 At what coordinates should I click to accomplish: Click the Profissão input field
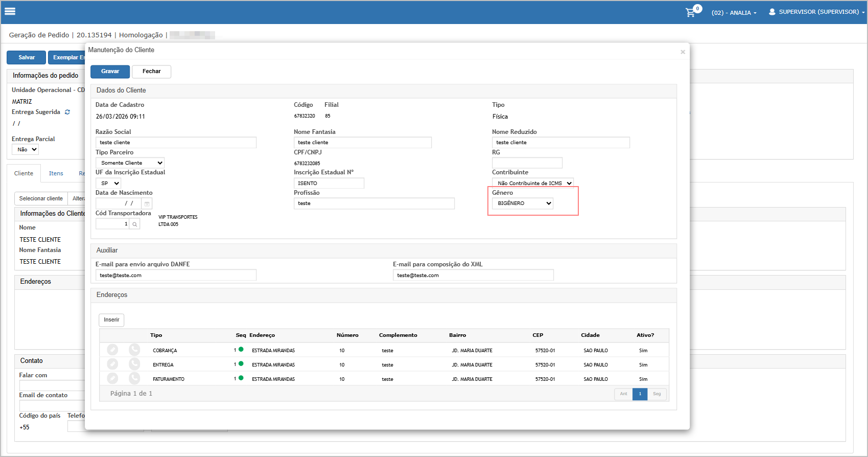click(374, 203)
